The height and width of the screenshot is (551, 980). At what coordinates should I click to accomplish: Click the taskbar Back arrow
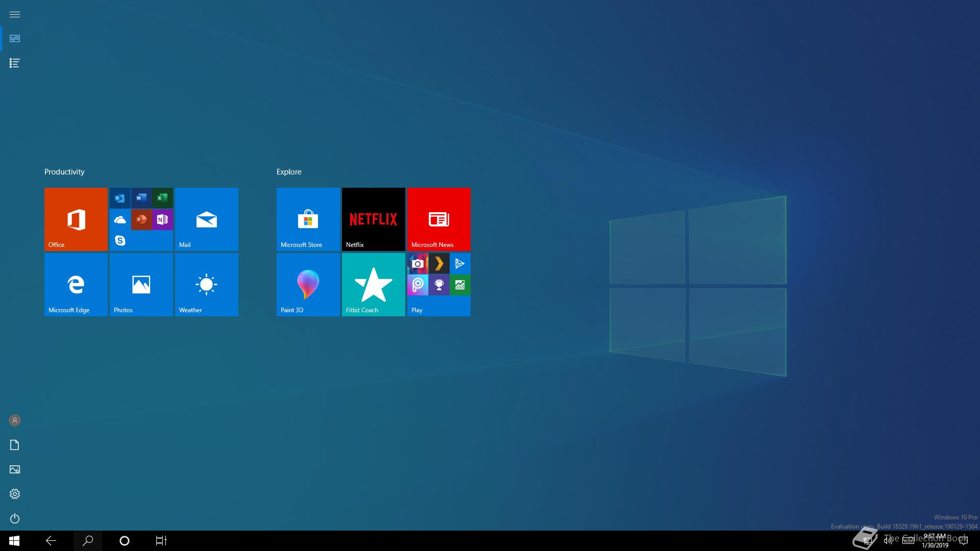coord(51,541)
